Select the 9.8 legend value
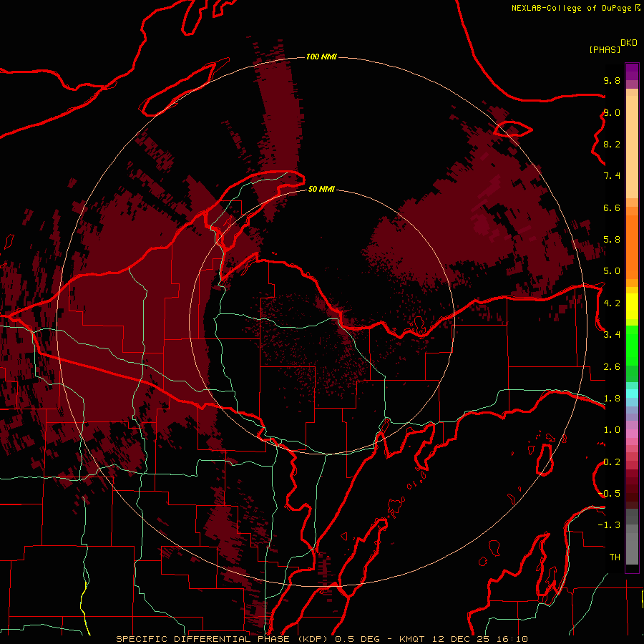The width and height of the screenshot is (644, 644). 612,80
